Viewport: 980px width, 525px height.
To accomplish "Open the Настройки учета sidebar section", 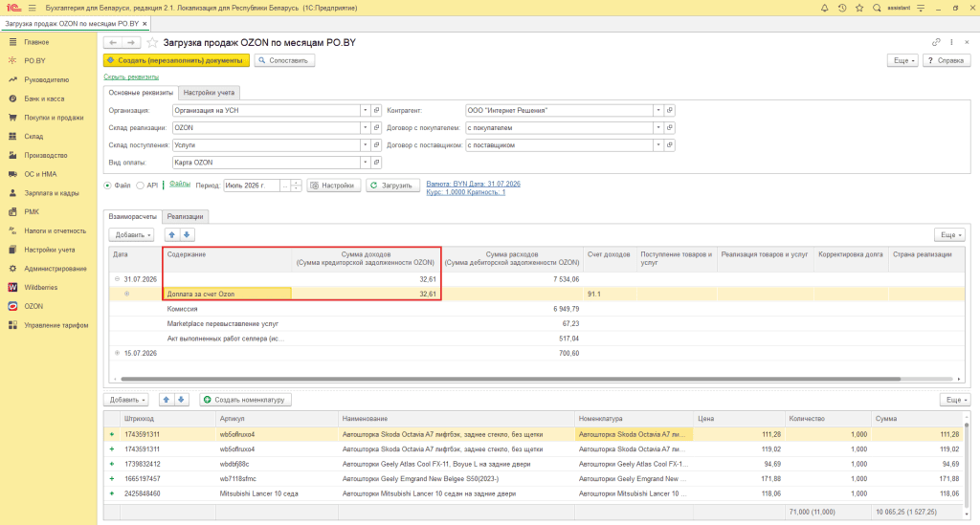I will click(50, 250).
